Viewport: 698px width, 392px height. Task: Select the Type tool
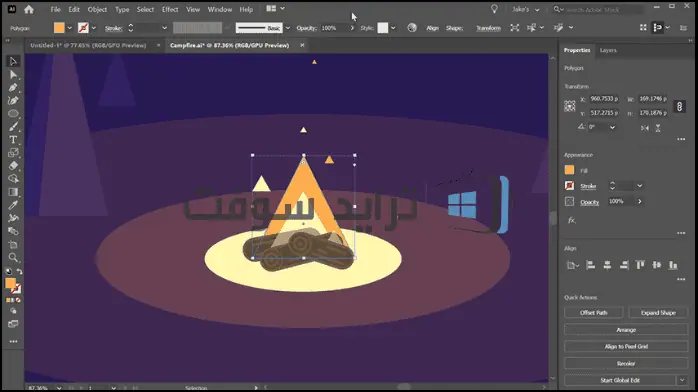[13, 140]
